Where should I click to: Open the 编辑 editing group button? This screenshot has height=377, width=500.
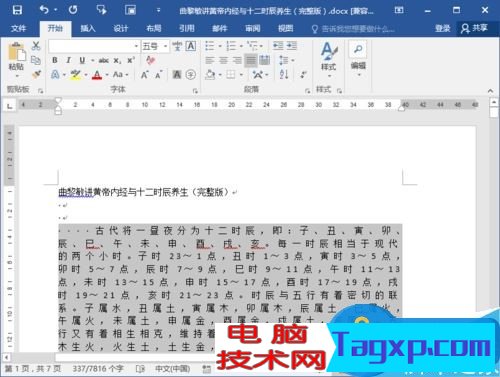click(x=358, y=67)
